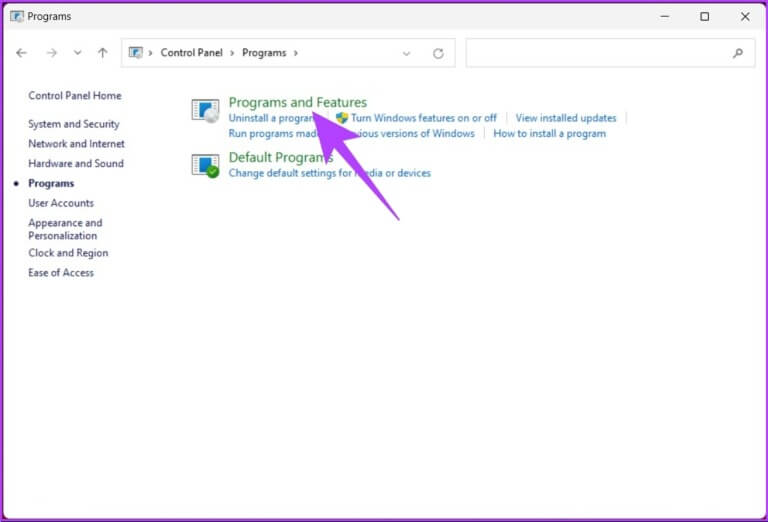Select Programs breadcrumb in address bar
The width and height of the screenshot is (768, 522).
[264, 52]
